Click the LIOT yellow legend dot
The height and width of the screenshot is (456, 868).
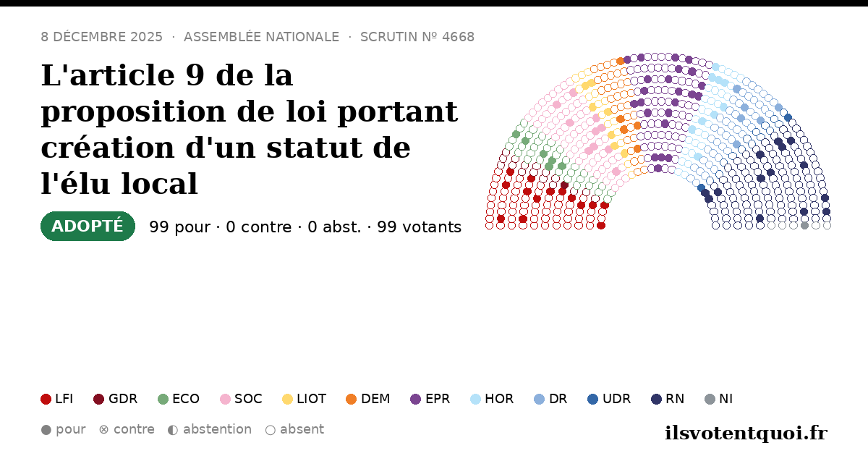click(x=287, y=399)
